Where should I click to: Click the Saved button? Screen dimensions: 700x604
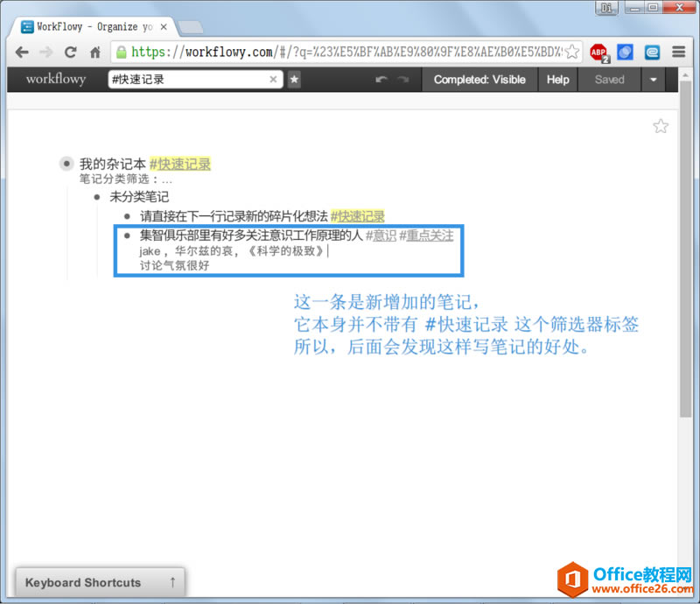(609, 80)
